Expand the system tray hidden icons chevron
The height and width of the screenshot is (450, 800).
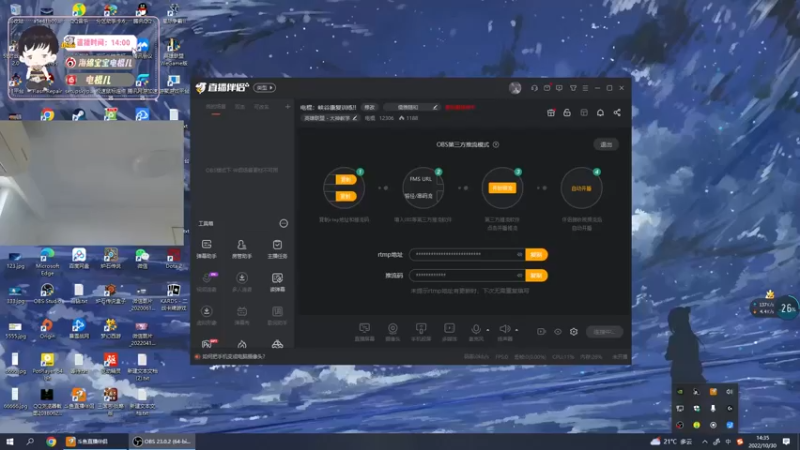point(705,441)
